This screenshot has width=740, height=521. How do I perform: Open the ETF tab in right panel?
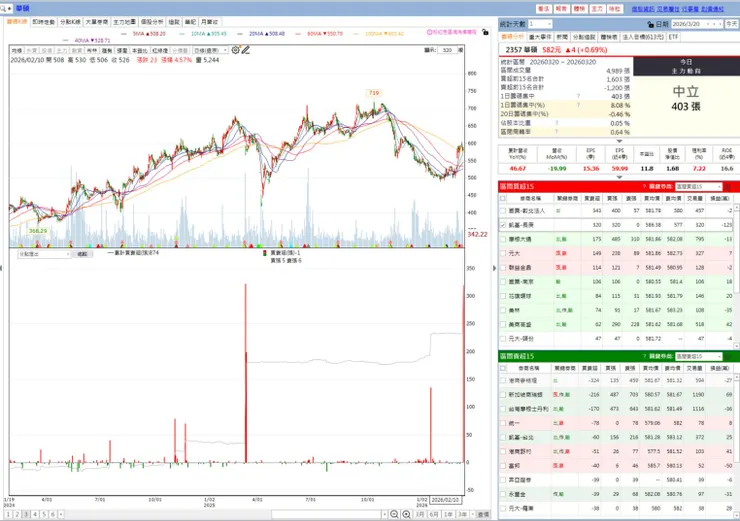tap(673, 37)
